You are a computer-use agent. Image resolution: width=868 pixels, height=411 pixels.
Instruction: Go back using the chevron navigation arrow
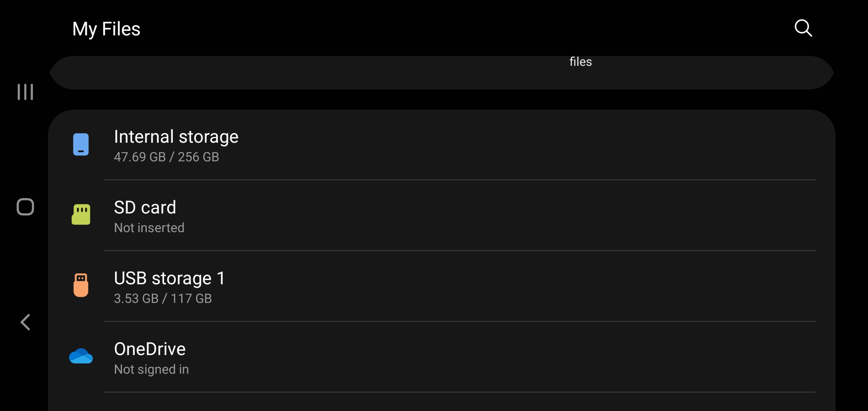point(25,322)
